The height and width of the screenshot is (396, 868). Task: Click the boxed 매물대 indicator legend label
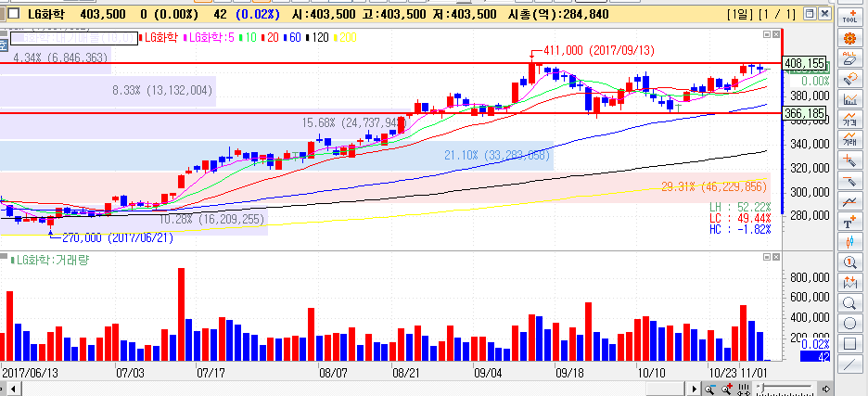click(x=72, y=38)
